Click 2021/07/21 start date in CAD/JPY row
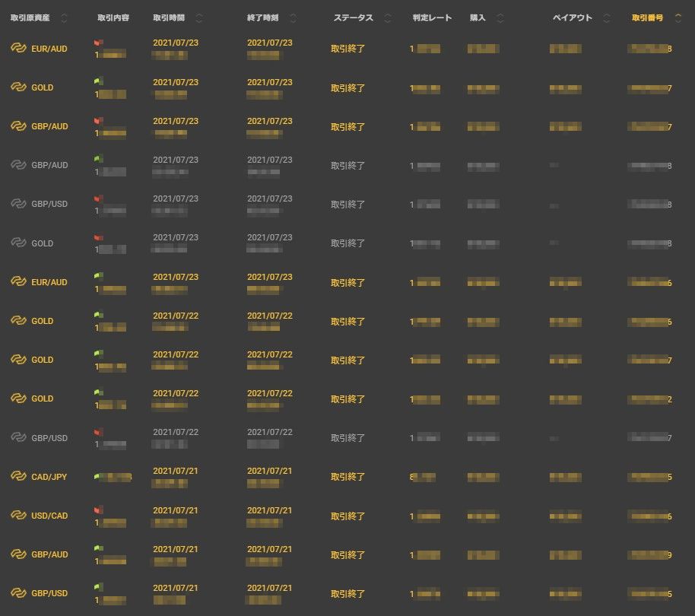 (176, 472)
